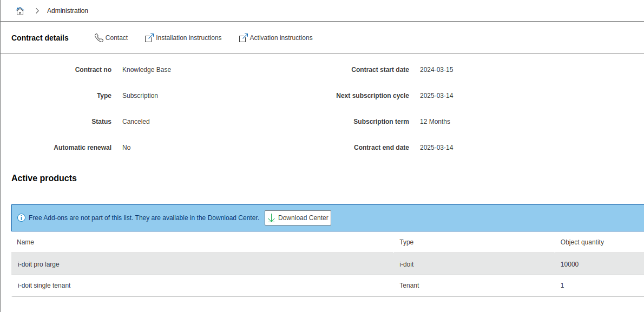Click the breadcrumb chevron separator
The image size is (644, 312).
click(x=37, y=11)
